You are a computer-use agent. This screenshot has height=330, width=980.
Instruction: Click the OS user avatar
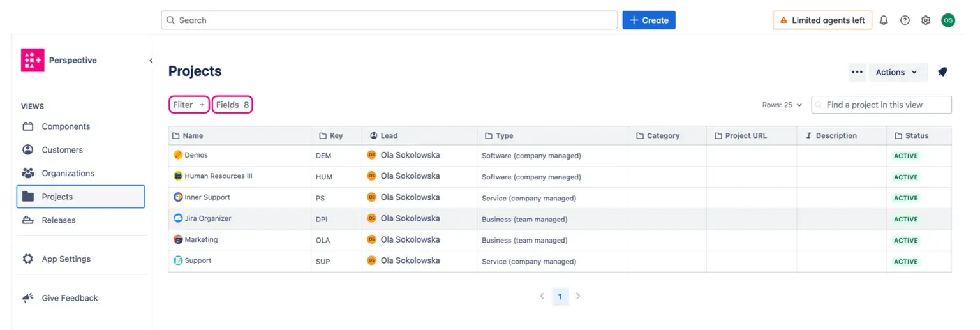[x=948, y=20]
